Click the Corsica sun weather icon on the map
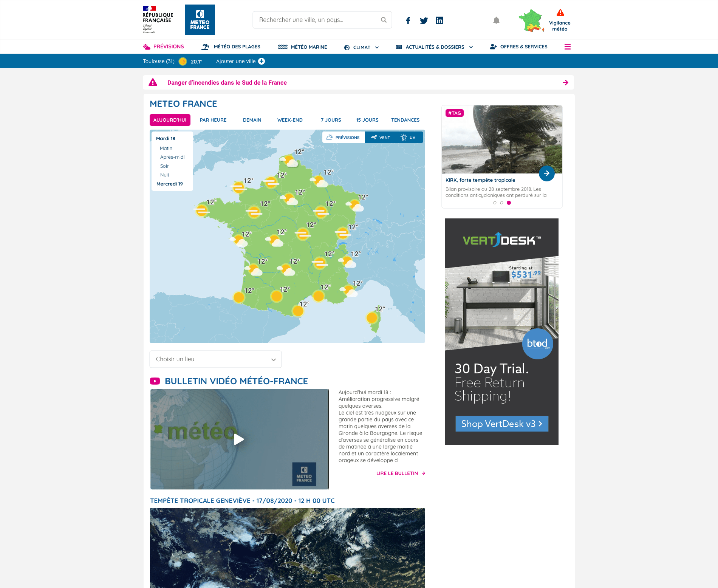The image size is (718, 588). [372, 318]
